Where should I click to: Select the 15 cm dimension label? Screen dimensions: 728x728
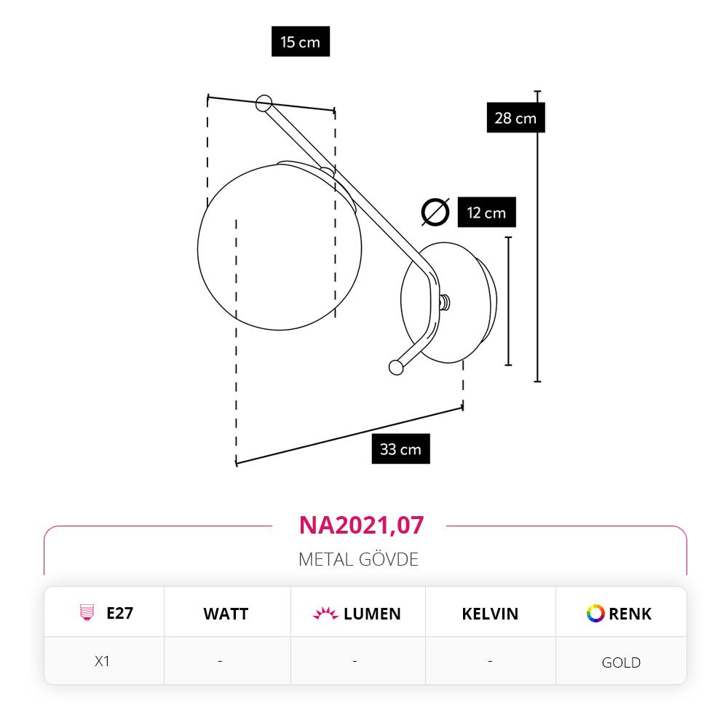(301, 41)
